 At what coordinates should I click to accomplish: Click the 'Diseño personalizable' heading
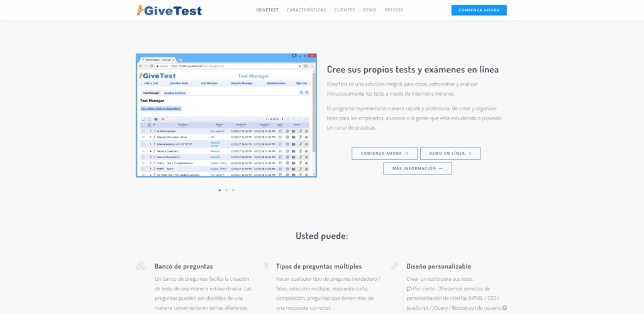438,266
